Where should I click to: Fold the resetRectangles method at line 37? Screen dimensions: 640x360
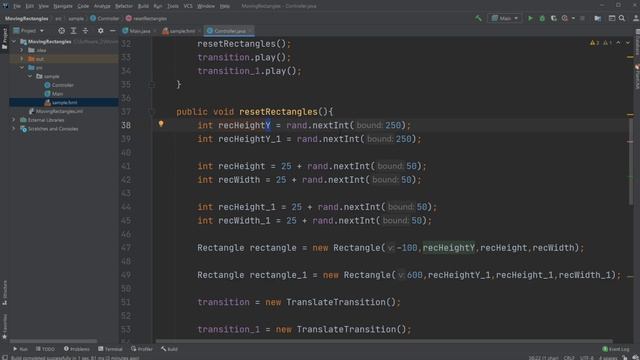[x=151, y=111]
